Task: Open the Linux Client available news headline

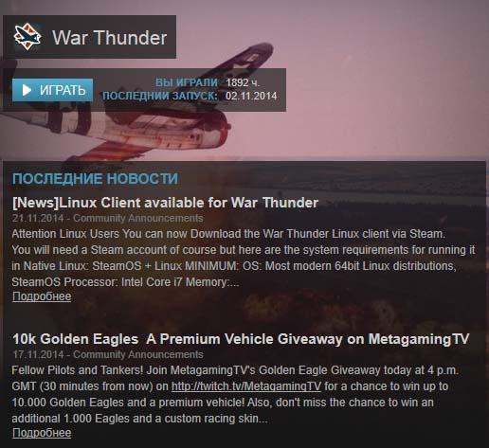Action: coord(165,203)
